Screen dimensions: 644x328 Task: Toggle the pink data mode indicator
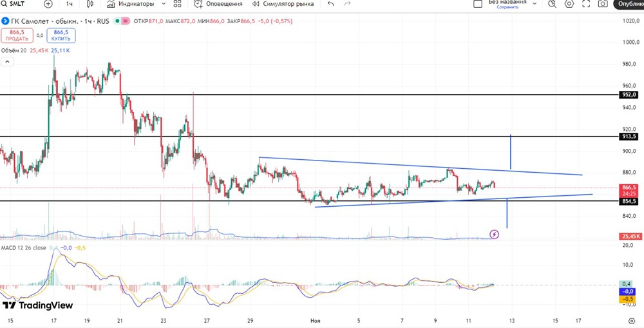126,21
